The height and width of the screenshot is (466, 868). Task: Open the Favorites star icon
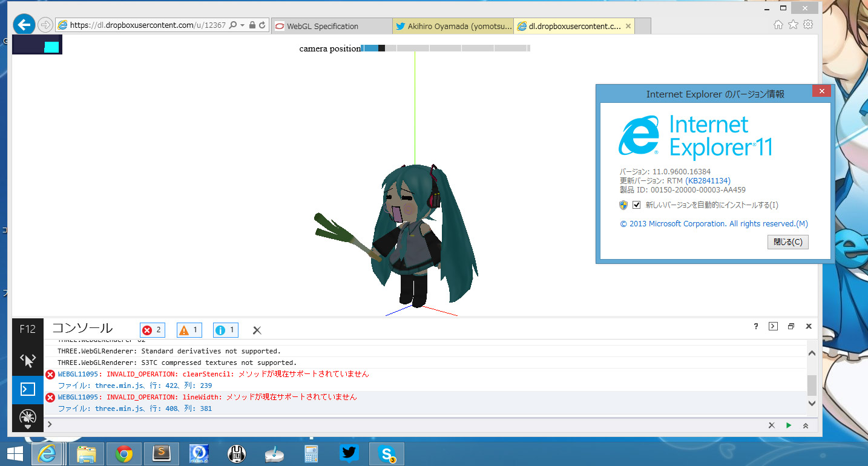[793, 25]
